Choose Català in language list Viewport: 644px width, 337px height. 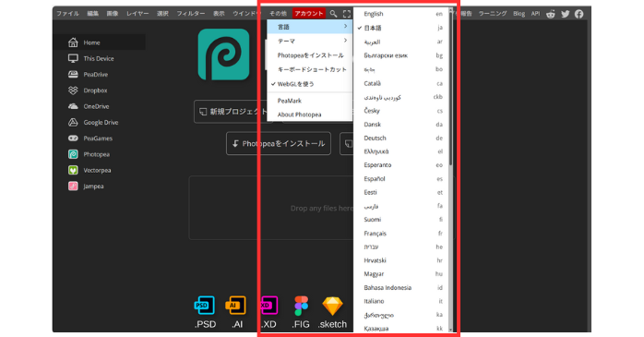point(400,83)
